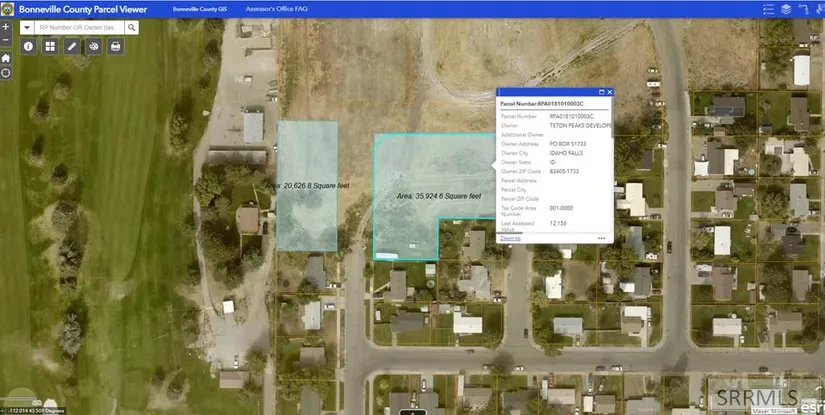The width and height of the screenshot is (825, 415).
Task: Click the search magnifier button
Action: click(129, 27)
